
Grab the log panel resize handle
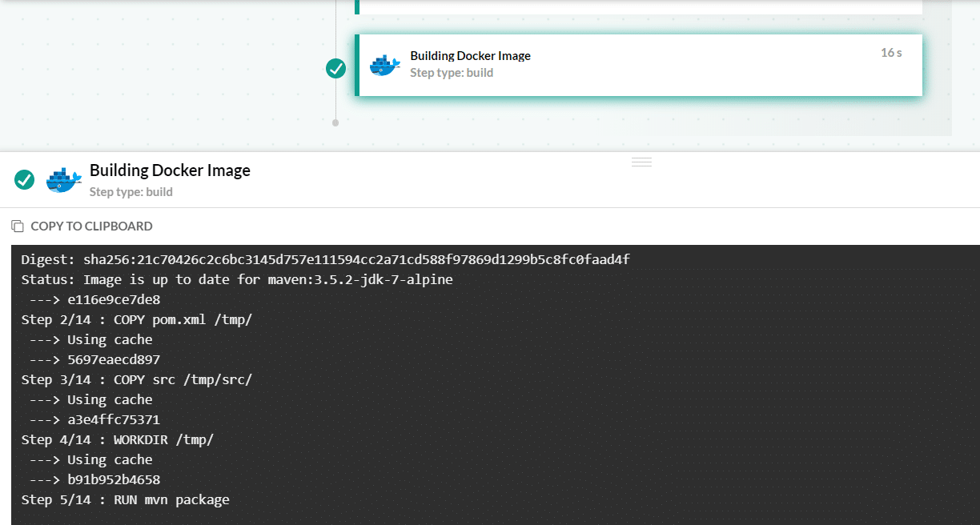(x=641, y=162)
